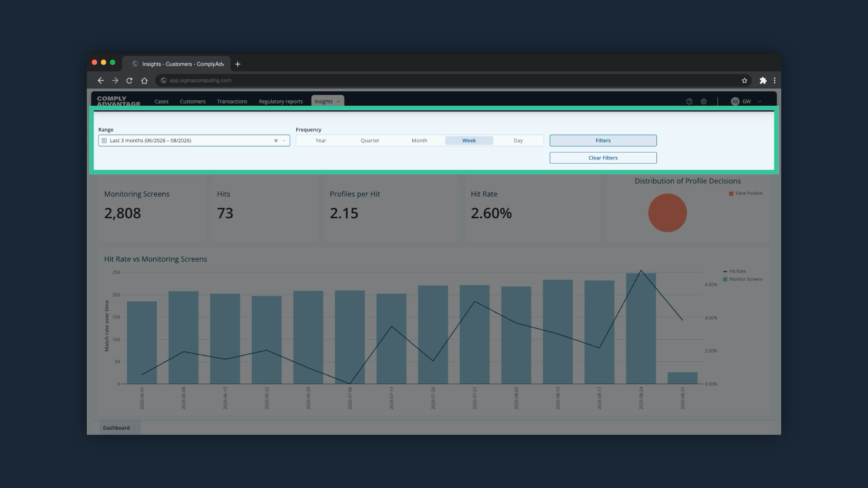
Task: Open the Customers menu
Action: click(x=193, y=102)
